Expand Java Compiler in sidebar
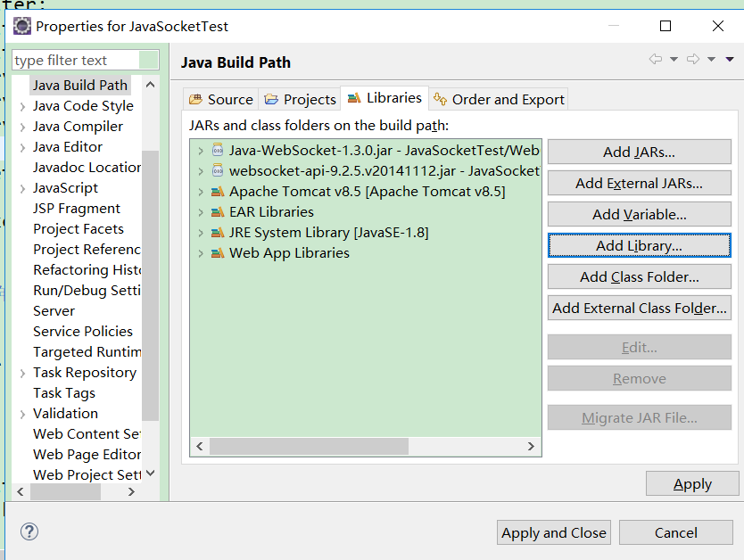Image resolution: width=744 pixels, height=560 pixels. point(22,128)
